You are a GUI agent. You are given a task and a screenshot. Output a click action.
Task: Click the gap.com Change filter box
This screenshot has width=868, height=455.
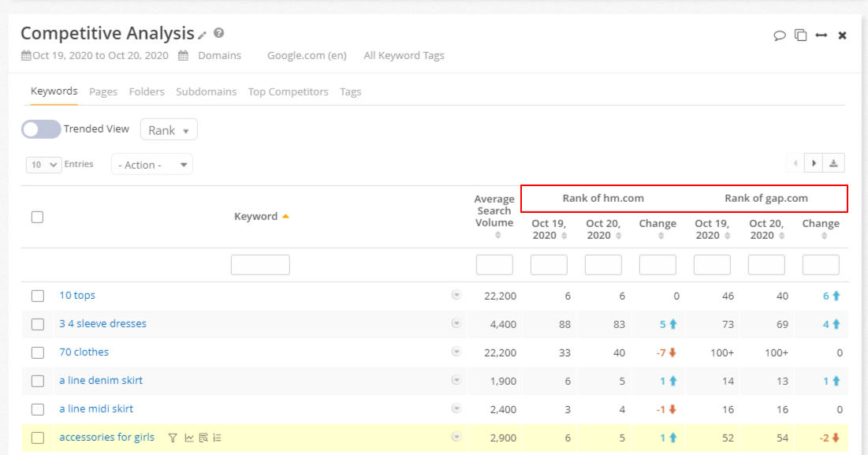[821, 265]
